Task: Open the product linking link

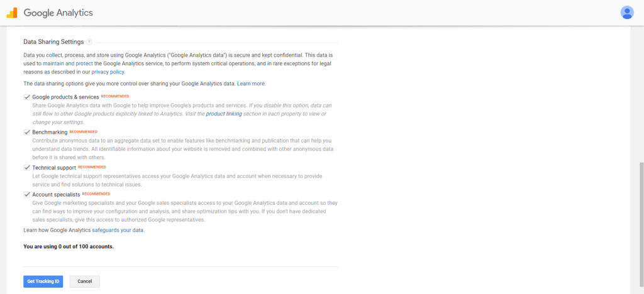Action: pyautogui.click(x=224, y=114)
